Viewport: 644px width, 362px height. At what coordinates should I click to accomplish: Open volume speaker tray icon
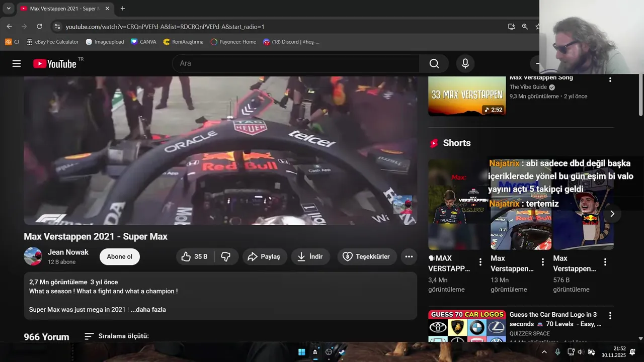(580, 352)
